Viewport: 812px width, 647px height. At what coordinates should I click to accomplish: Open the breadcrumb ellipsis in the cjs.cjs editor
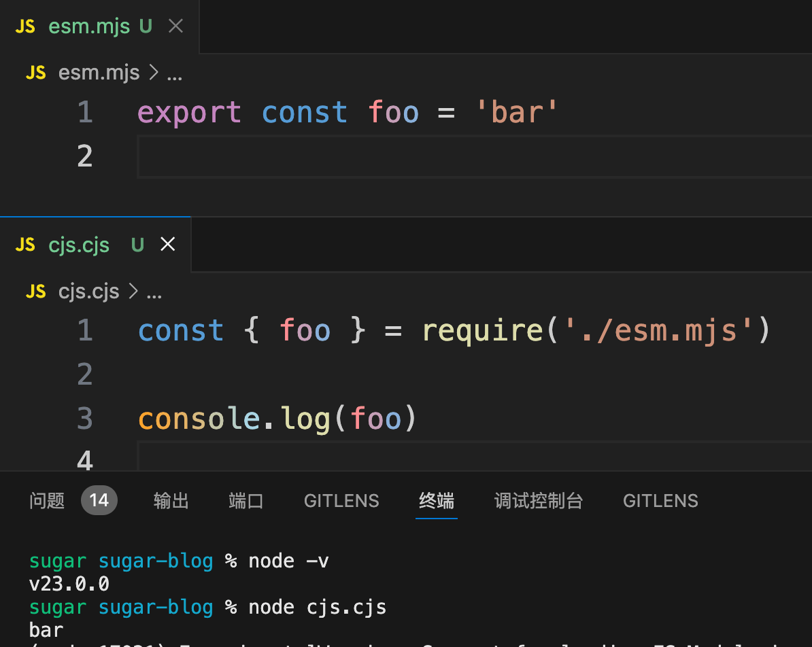click(x=154, y=293)
